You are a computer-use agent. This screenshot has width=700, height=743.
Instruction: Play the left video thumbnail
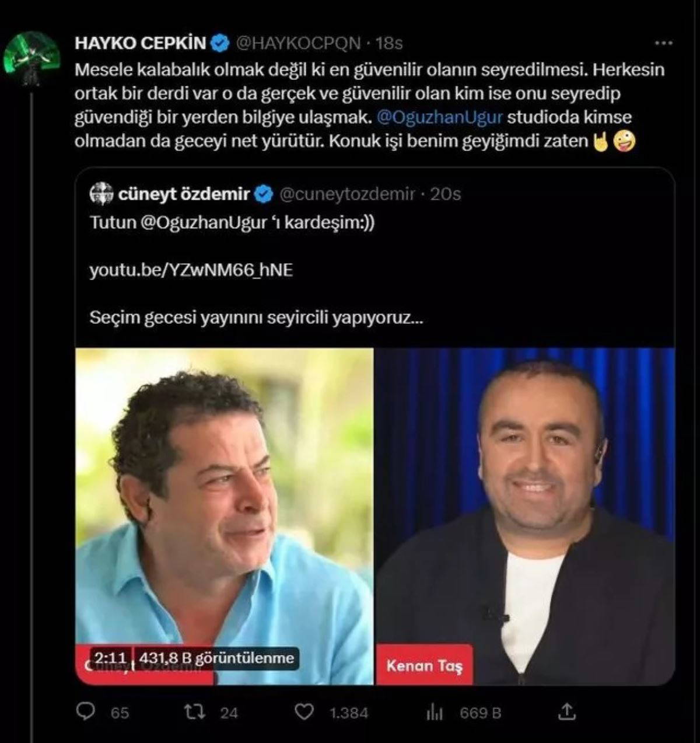point(225,517)
